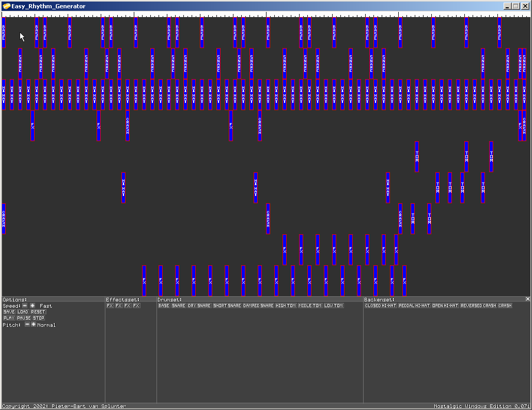Increase speed with the plus button

click(x=33, y=306)
